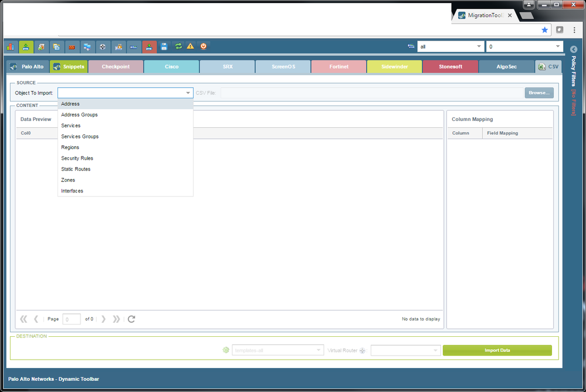Click the green Import Data button
This screenshot has width=586, height=392.
[x=497, y=350]
